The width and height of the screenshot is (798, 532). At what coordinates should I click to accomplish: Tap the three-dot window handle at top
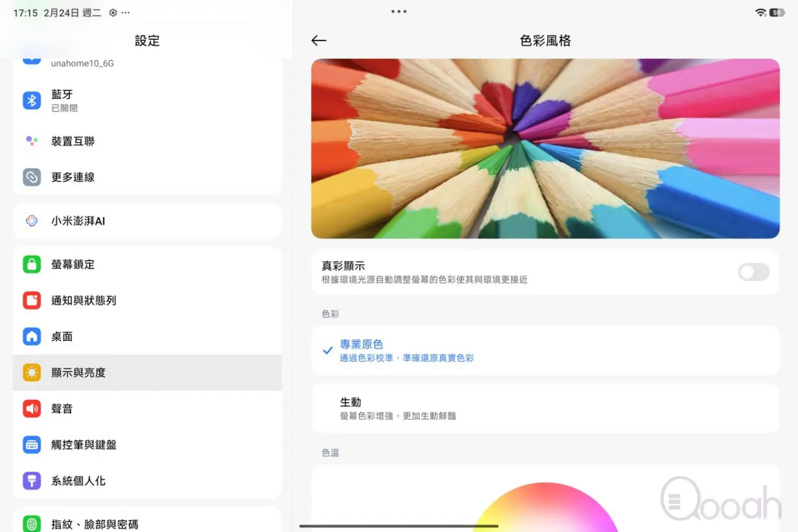(x=399, y=12)
